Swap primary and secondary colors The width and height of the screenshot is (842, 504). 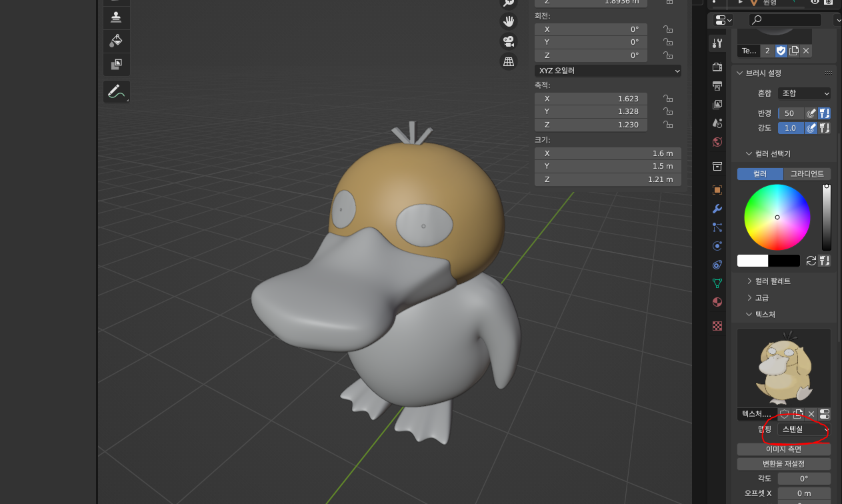[811, 261]
